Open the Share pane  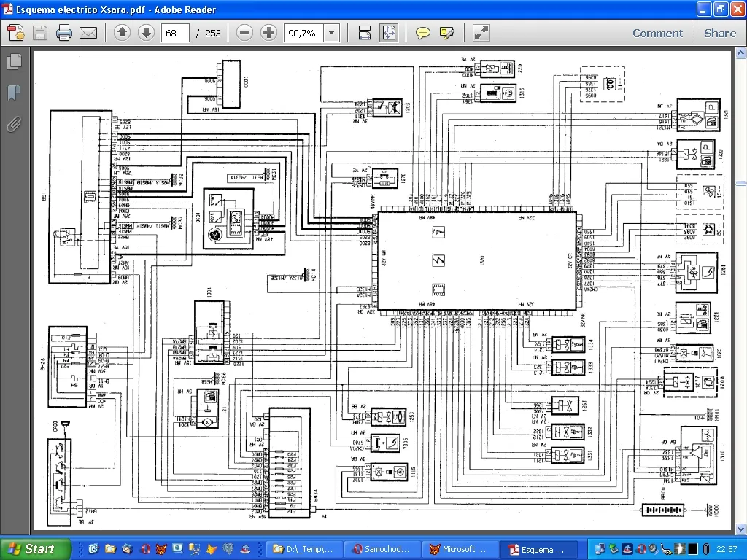[719, 33]
